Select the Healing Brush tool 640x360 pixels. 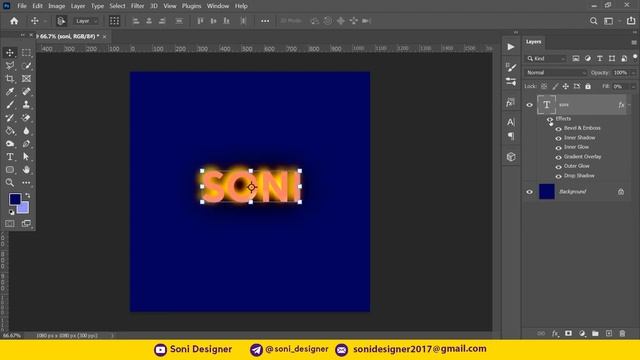[x=26, y=92]
